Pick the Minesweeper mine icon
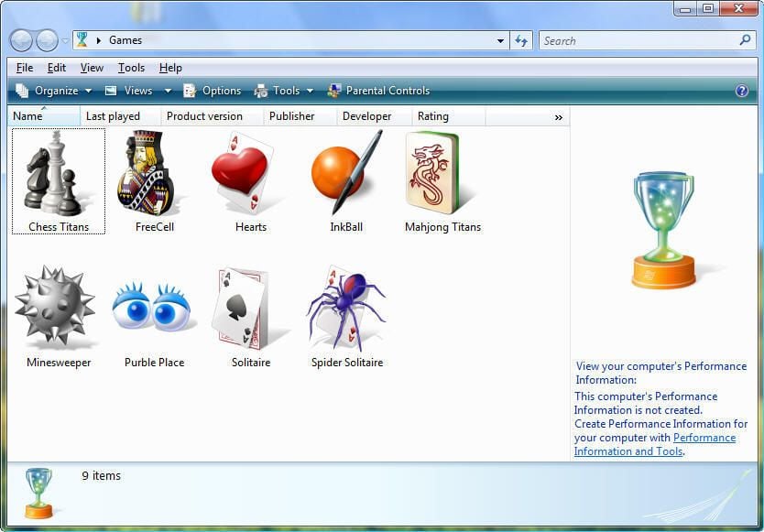 point(55,305)
